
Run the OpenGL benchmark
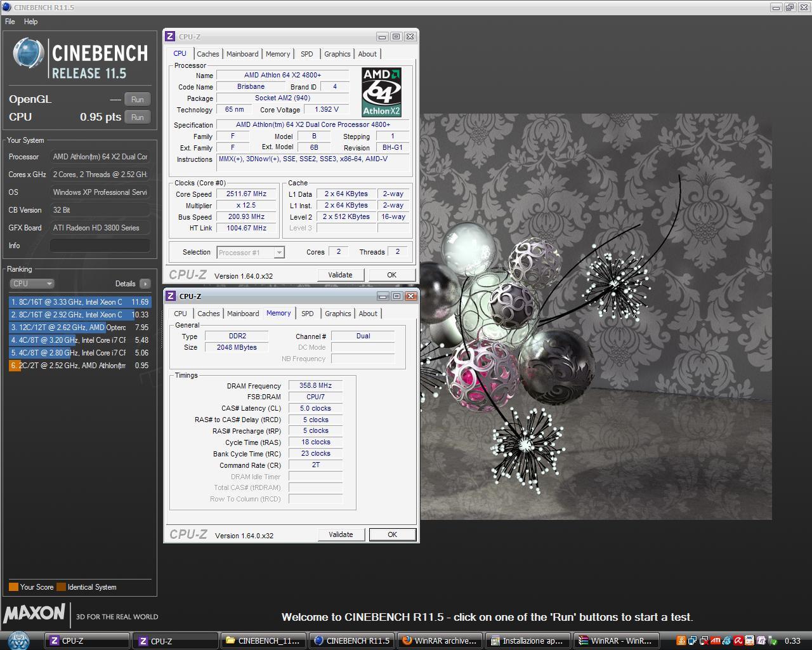(x=138, y=99)
